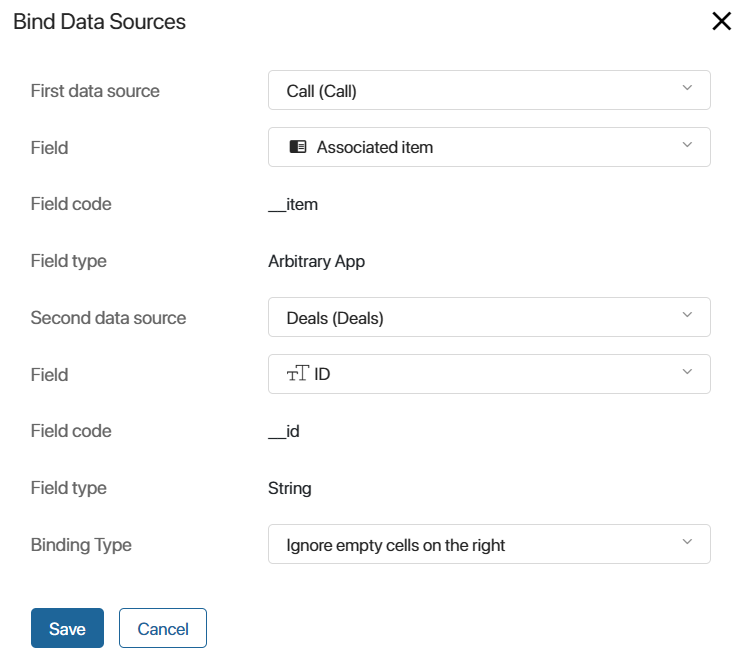
Task: Open the Binding Type dropdown
Action: pos(489,544)
